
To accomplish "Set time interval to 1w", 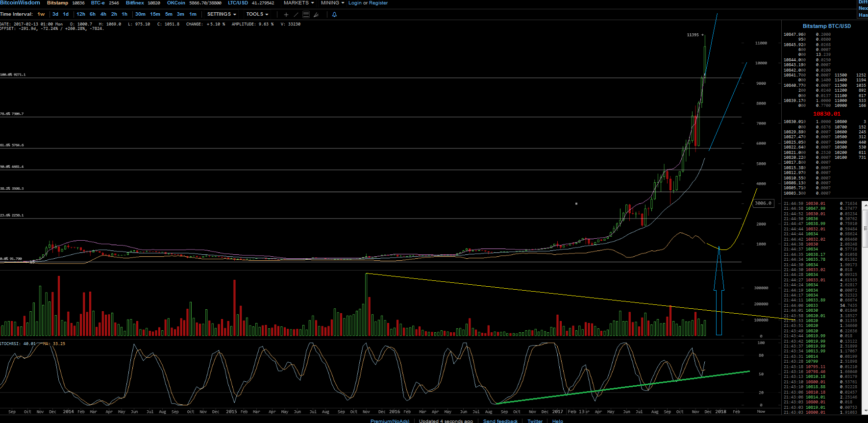I will 41,14.
